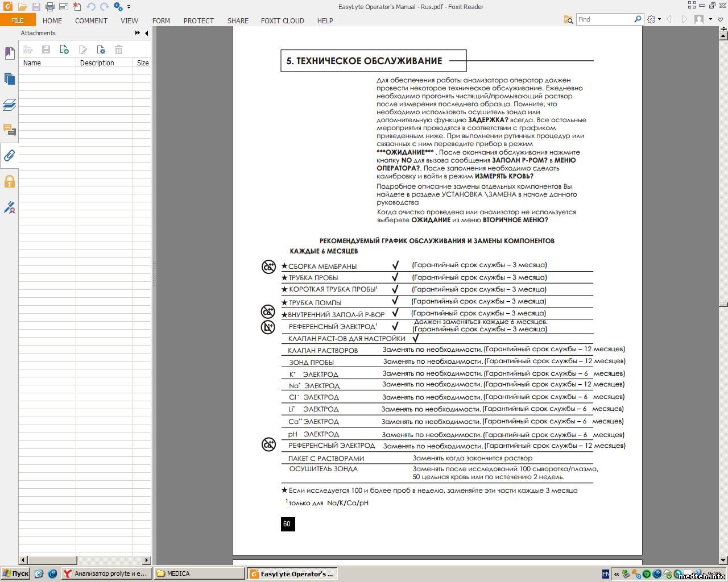
Task: Open the COMMENT ribbon tab
Action: click(x=91, y=20)
